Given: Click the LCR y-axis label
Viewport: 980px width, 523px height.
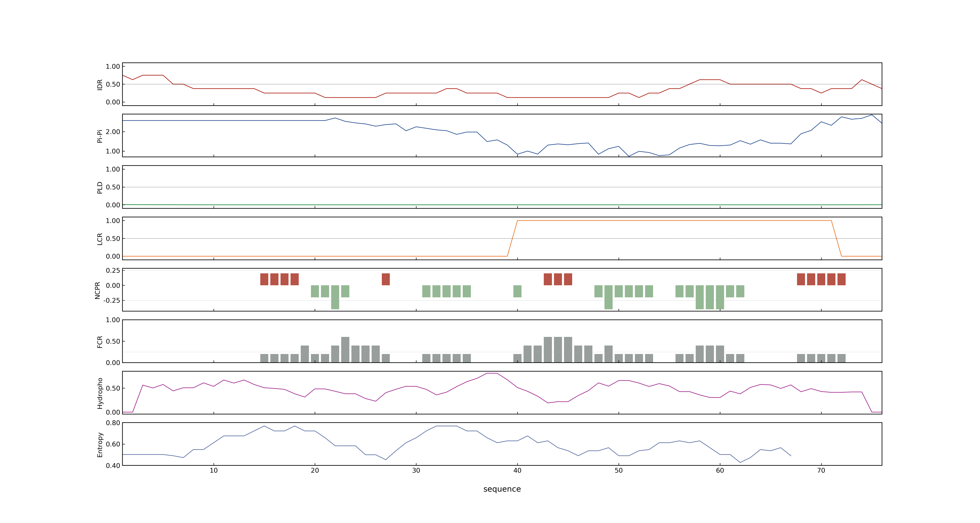Looking at the screenshot, I should tap(100, 239).
